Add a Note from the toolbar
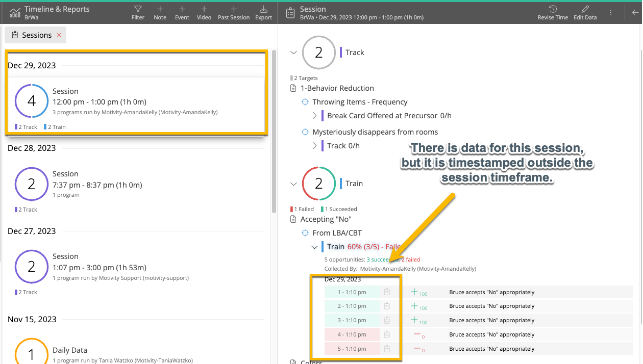Screen dimensions: 643x364 [160, 12]
